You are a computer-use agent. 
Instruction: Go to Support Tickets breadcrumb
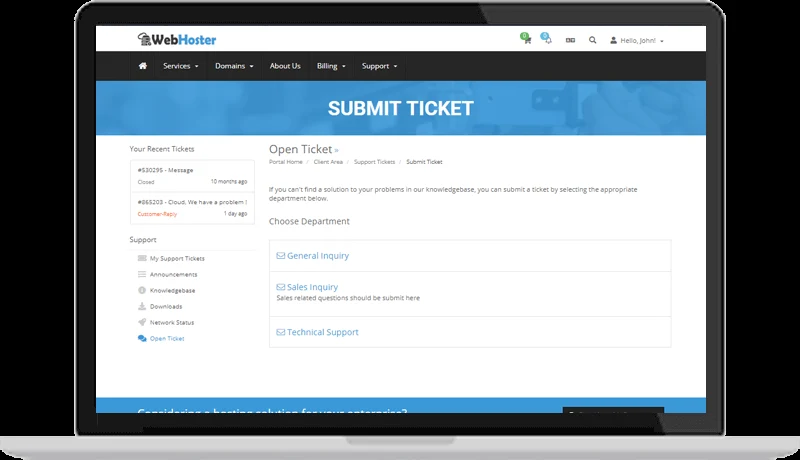[x=374, y=162]
